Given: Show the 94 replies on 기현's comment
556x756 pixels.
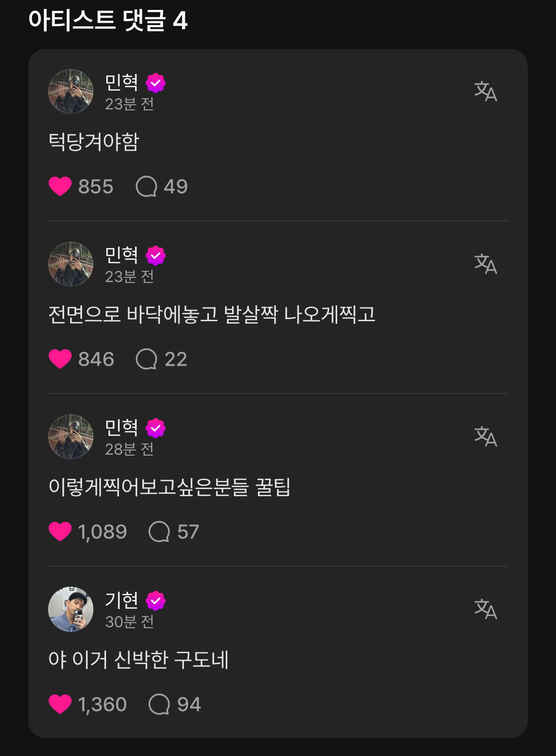Looking at the screenshot, I should click(x=159, y=704).
